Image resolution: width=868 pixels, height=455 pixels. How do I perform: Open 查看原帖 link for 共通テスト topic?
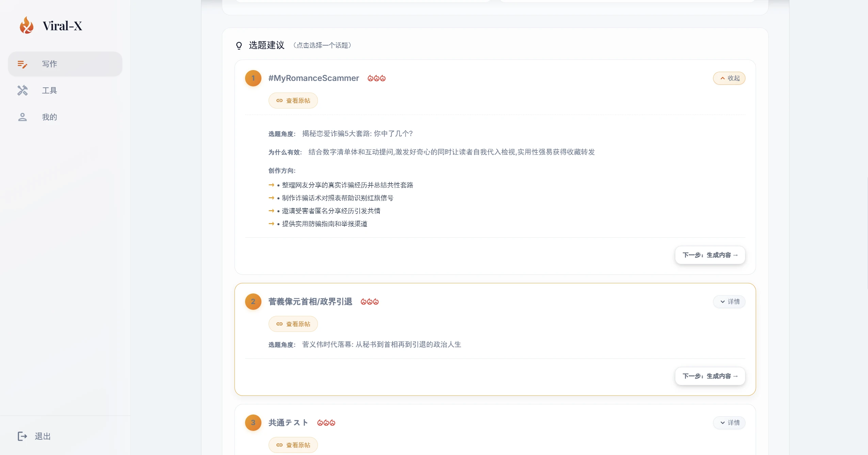click(x=293, y=445)
